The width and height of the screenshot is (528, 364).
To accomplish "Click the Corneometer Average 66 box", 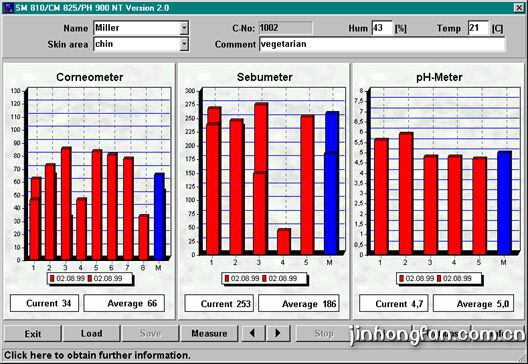I will coord(124,303).
